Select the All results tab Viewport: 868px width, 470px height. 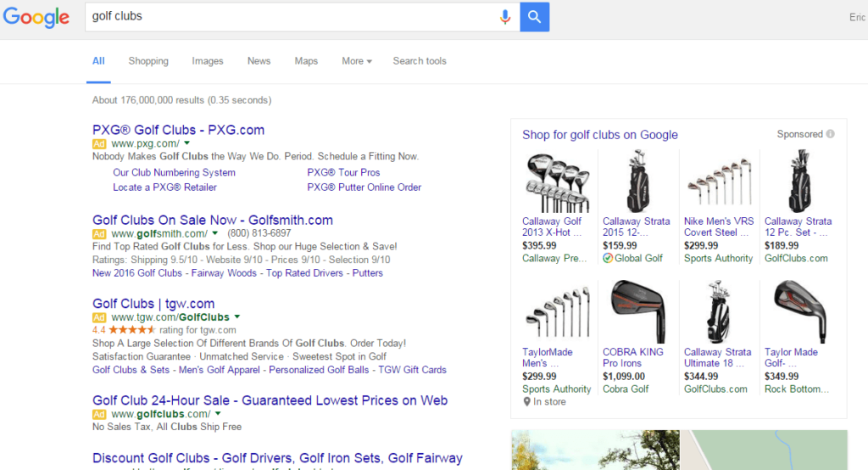(98, 61)
